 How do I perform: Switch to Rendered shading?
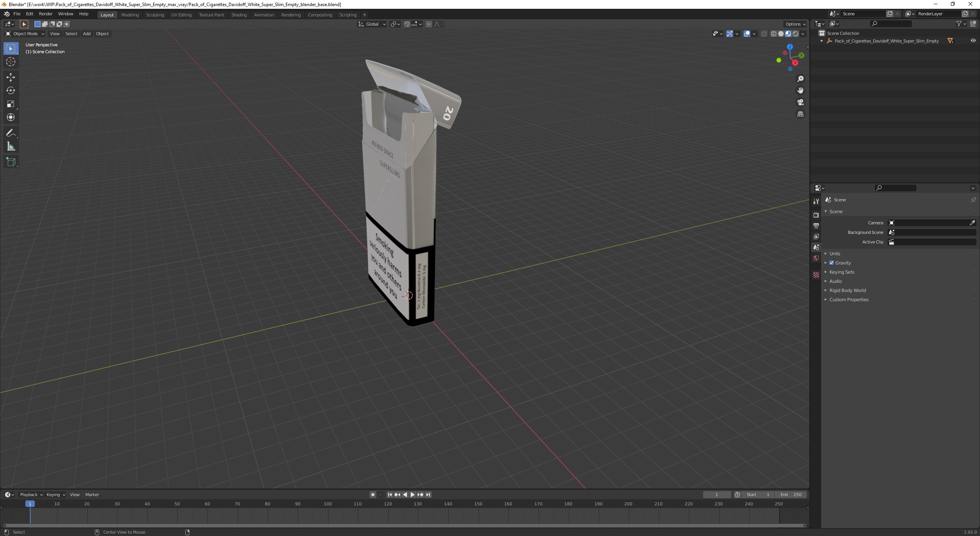795,34
